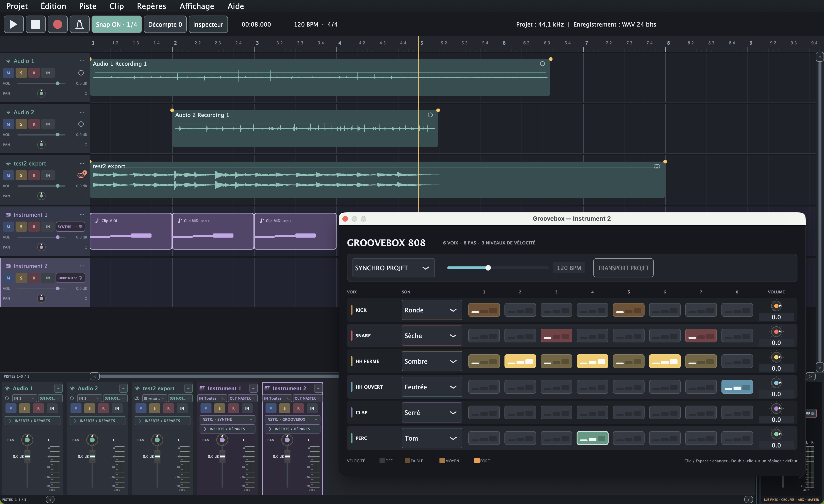
Task: Adjust the Audio 1 header volume slider
Action: pyautogui.click(x=41, y=83)
